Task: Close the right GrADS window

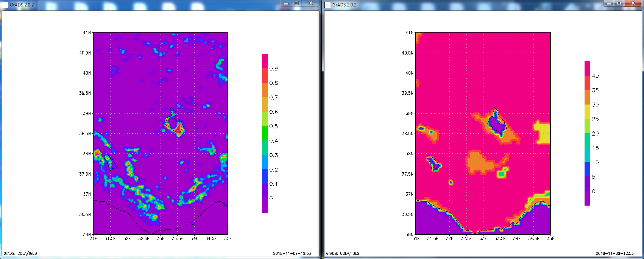Action: (633, 3)
